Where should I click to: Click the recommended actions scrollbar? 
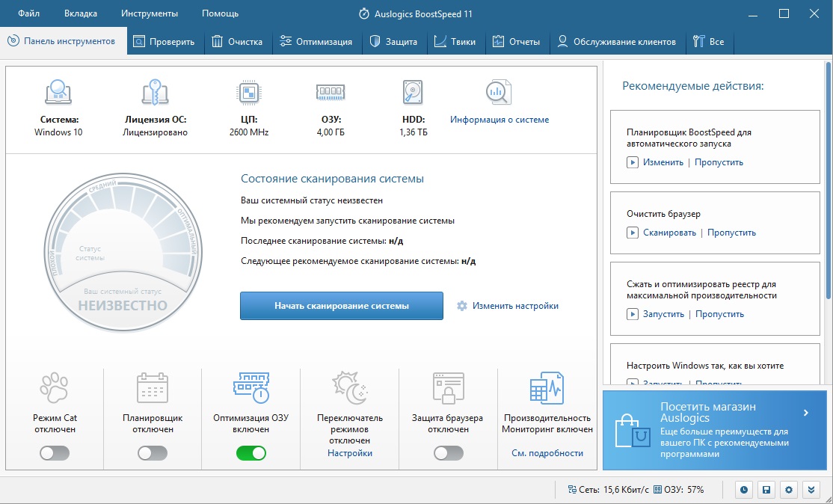tap(827, 187)
